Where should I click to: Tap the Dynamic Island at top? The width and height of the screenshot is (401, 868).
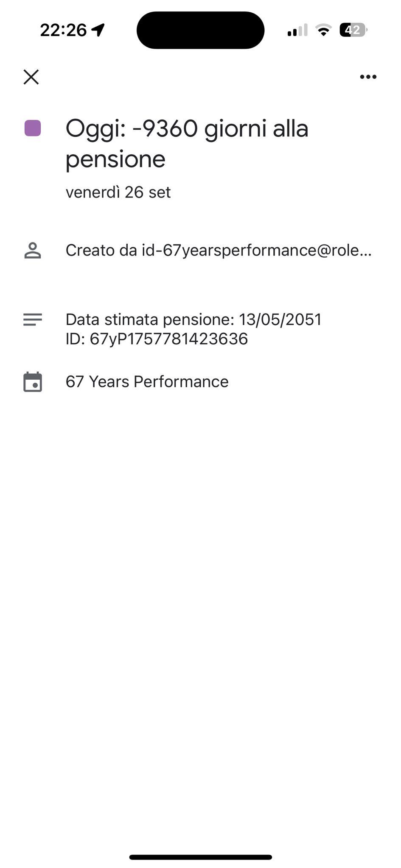coord(200,30)
